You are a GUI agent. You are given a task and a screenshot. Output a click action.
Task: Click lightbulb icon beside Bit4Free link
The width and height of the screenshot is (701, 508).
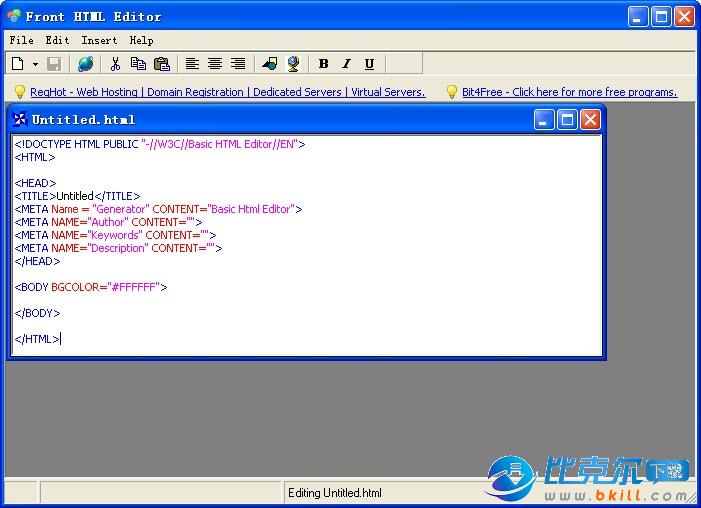coord(452,92)
